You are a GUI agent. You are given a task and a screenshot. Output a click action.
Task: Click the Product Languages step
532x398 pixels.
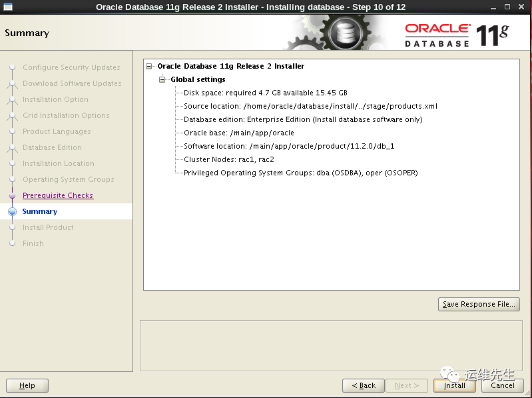point(57,131)
